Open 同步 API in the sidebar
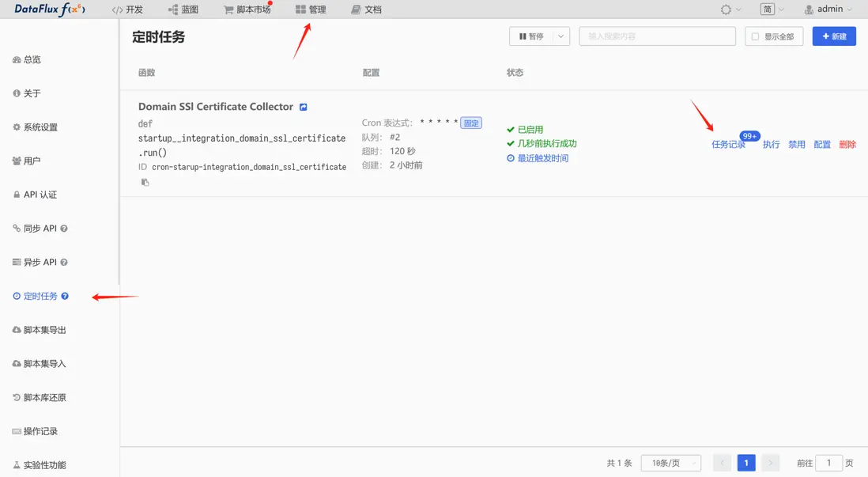 point(35,229)
